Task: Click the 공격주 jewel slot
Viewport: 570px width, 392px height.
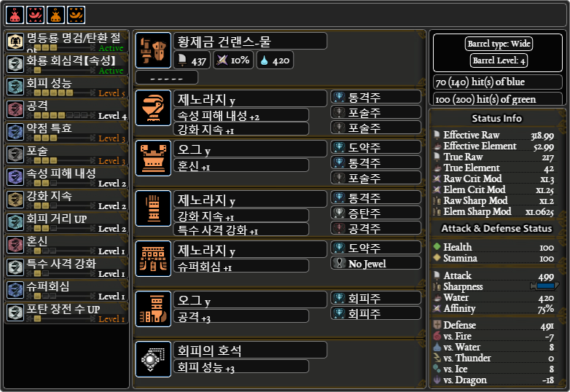Action: coord(376,228)
